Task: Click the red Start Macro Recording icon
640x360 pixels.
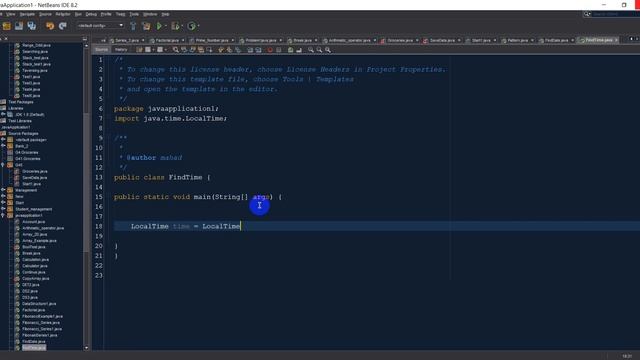Action: point(270,50)
